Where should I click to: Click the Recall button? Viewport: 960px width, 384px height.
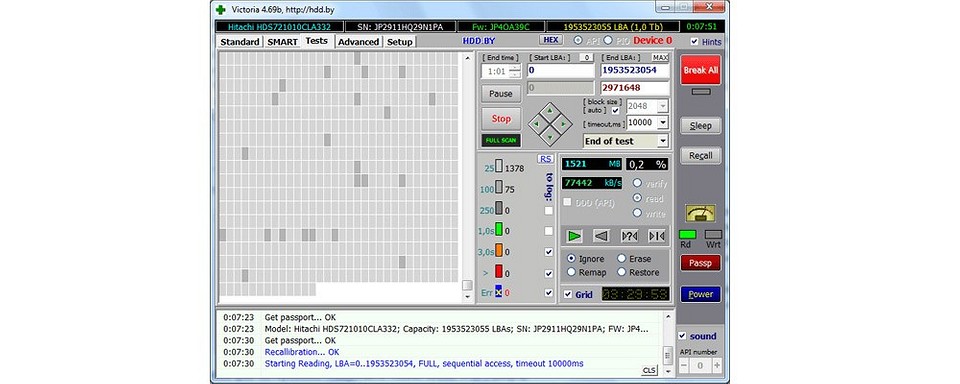701,156
